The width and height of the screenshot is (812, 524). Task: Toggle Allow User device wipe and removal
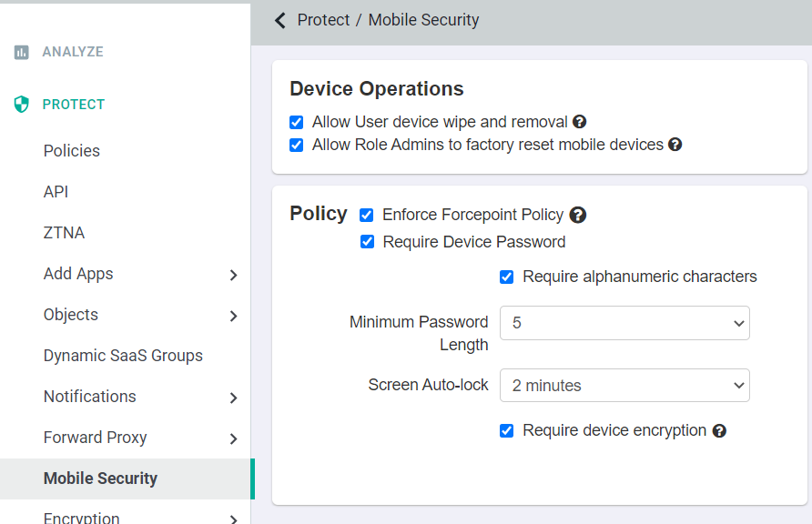(296, 122)
